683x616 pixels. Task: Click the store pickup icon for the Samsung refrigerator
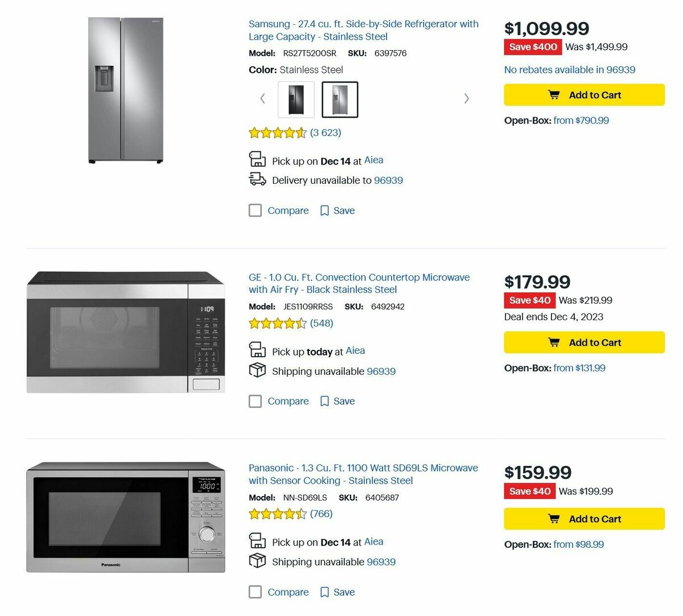tap(257, 159)
